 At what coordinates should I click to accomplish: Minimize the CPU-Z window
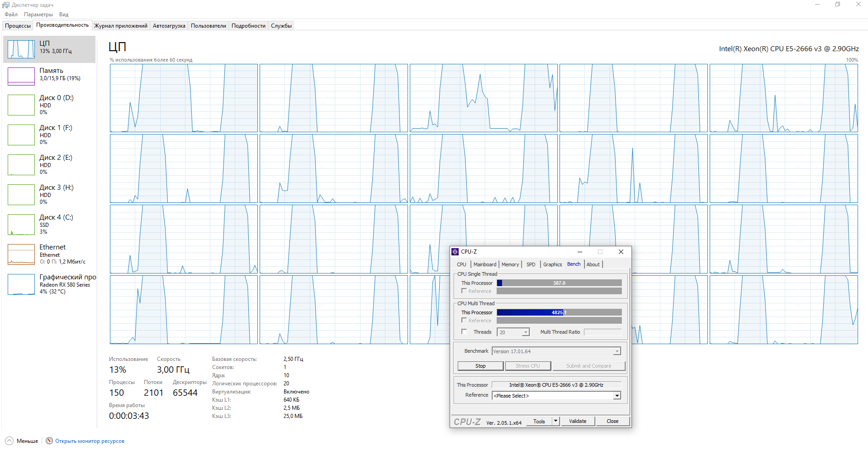pyautogui.click(x=580, y=252)
